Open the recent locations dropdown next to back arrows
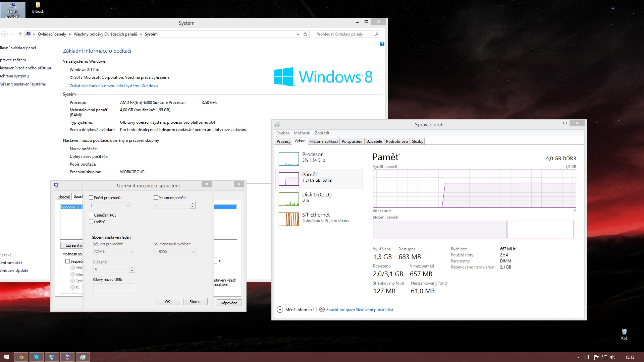The width and height of the screenshot is (644, 362). click(13, 34)
